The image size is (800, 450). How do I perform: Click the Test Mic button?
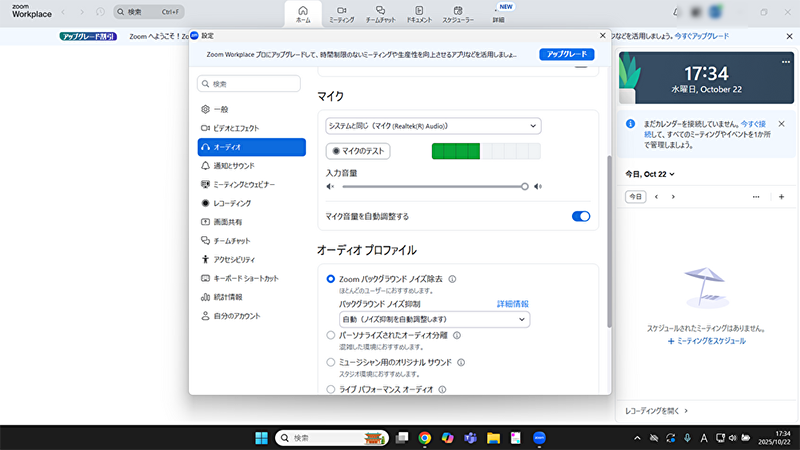point(359,151)
